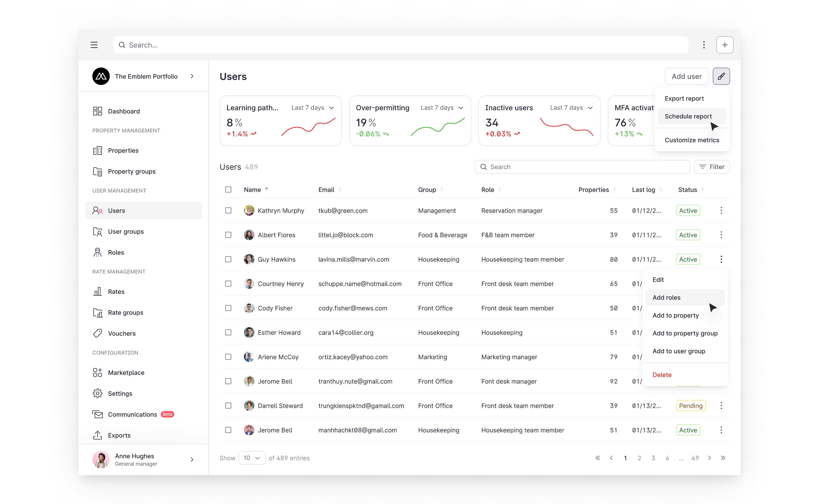819x504 pixels.
Task: Select all users with header checkbox
Action: (228, 190)
